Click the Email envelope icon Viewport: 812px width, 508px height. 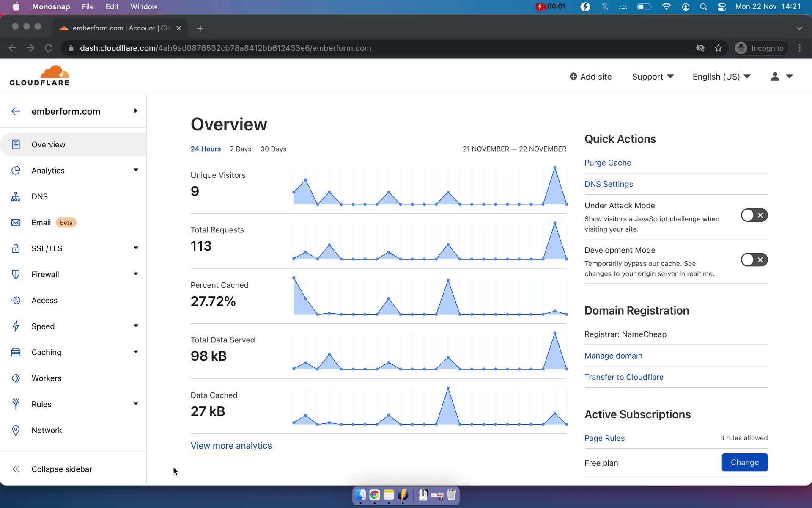pyautogui.click(x=16, y=222)
